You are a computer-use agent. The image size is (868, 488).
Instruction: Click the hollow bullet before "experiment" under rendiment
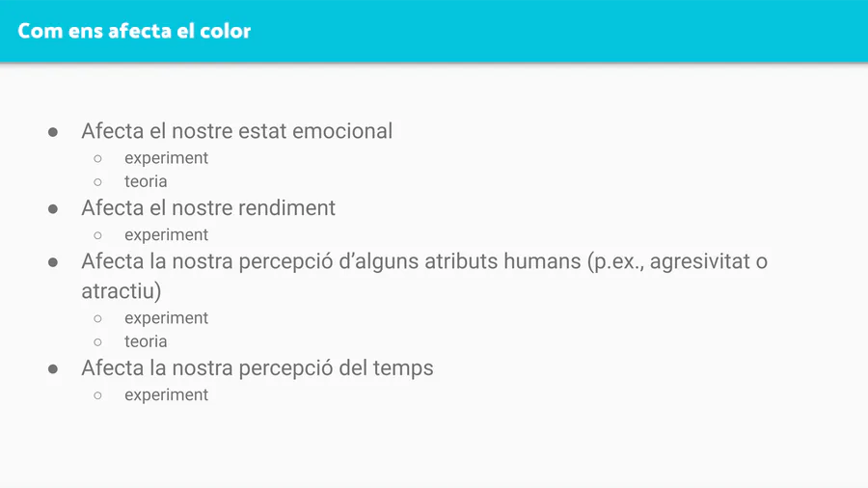click(x=97, y=235)
